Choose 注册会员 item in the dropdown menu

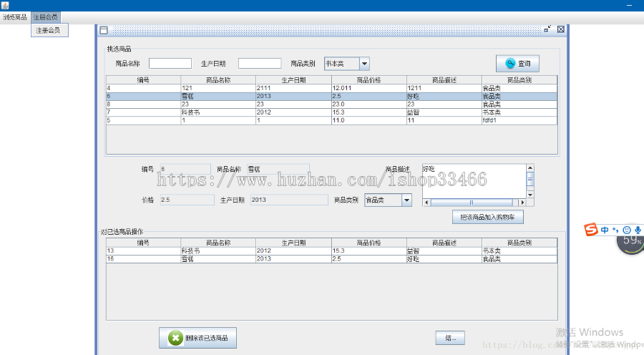pyautogui.click(x=49, y=30)
